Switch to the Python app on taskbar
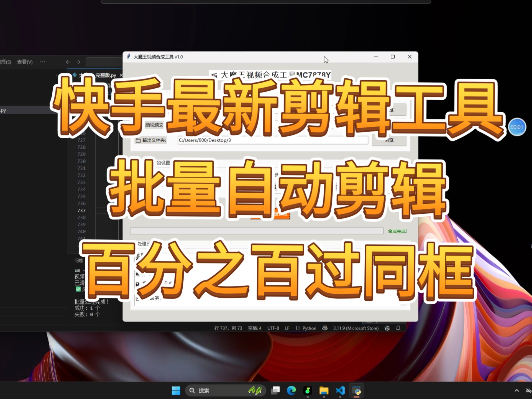Image resolution: width=532 pixels, height=399 pixels. tap(357, 390)
